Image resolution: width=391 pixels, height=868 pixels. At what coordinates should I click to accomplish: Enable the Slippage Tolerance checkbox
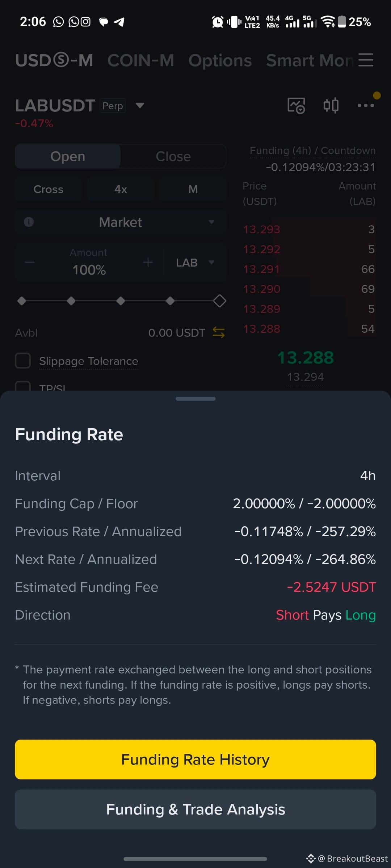pos(23,361)
